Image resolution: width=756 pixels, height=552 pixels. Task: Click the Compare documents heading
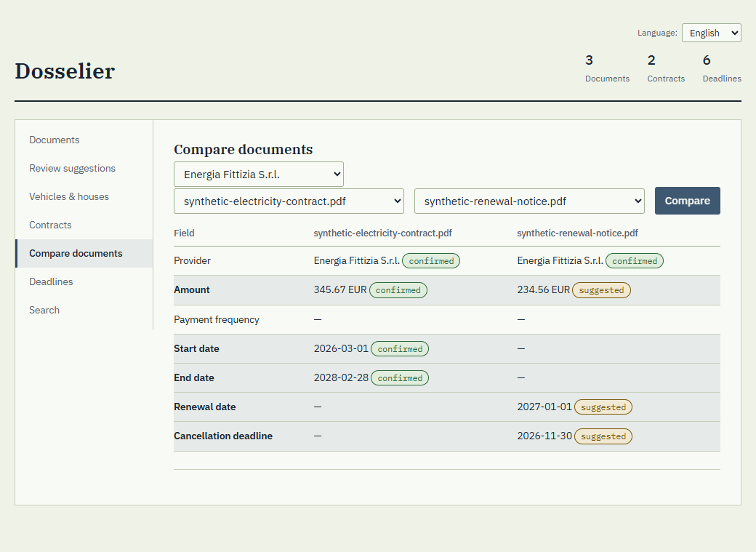[x=243, y=150]
